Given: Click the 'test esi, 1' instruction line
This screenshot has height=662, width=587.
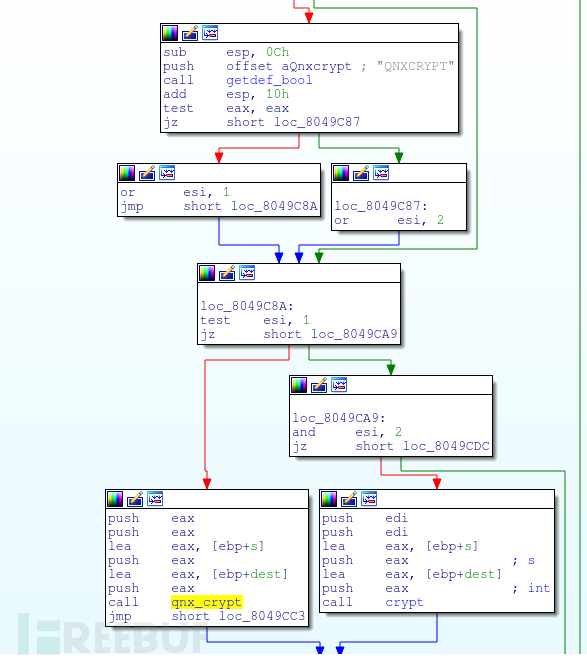Looking at the screenshot, I should pos(255,320).
